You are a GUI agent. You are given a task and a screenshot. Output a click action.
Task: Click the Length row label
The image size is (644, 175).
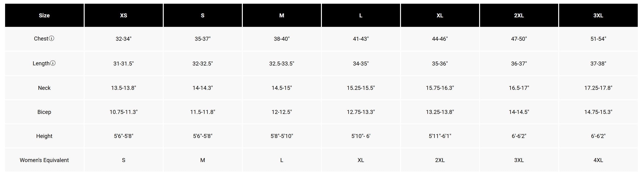tap(41, 63)
